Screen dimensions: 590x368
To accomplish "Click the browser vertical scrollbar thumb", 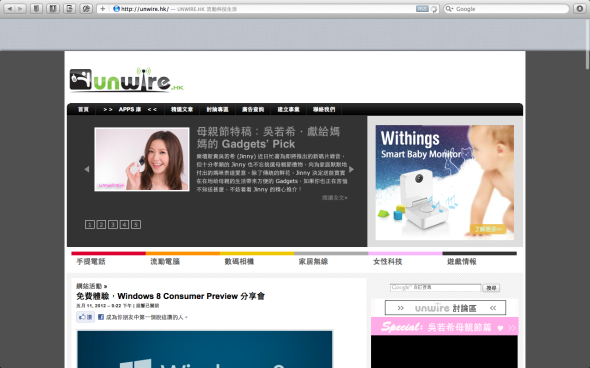I will coord(587,44).
